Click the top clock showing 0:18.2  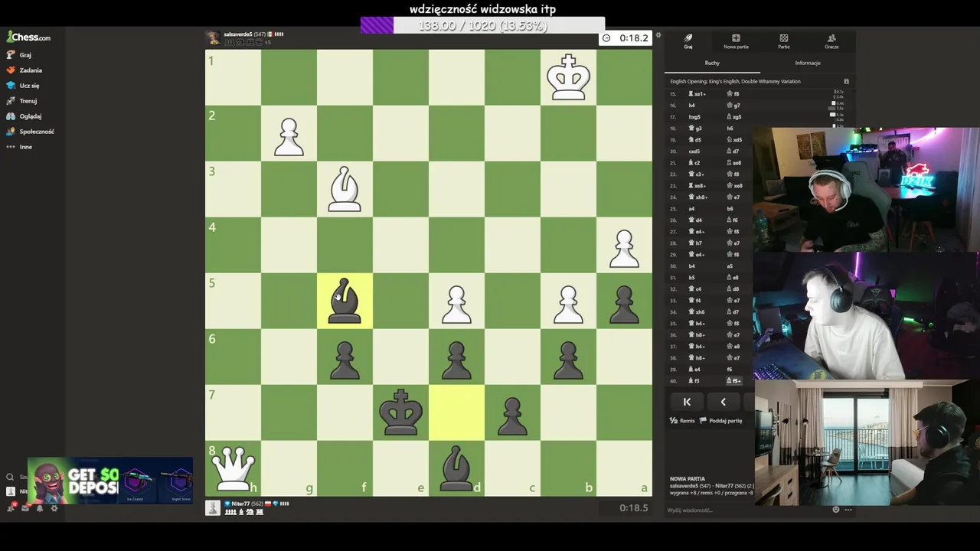tap(626, 37)
